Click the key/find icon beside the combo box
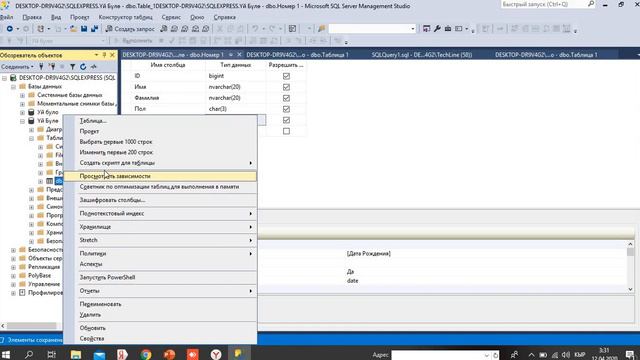 [x=322, y=29]
